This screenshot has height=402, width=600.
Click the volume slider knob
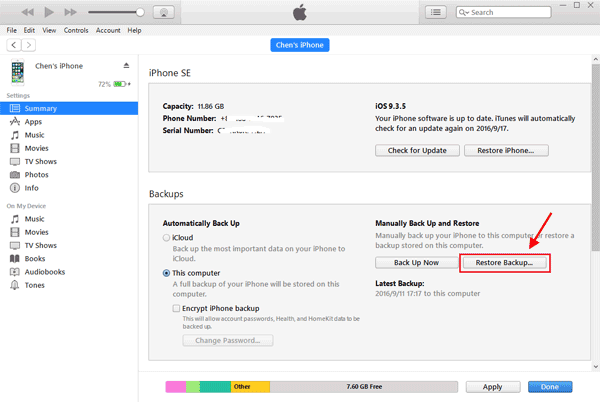(140, 12)
